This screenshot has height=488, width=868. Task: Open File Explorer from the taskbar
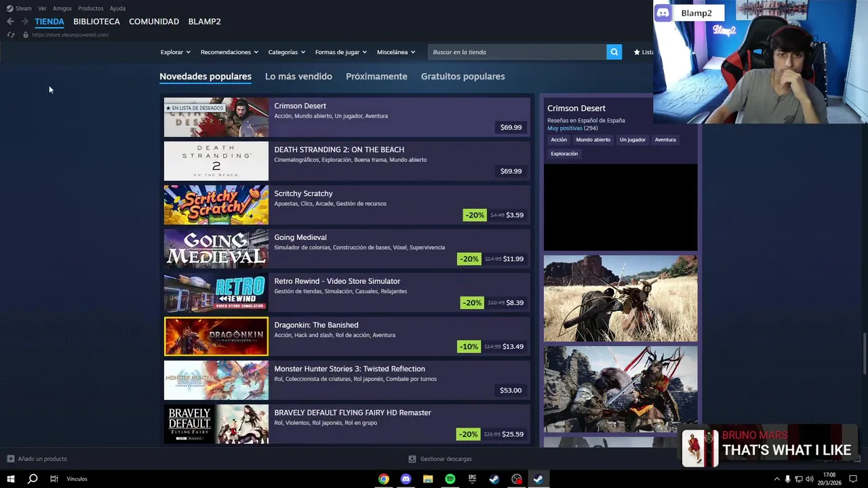coord(428,479)
